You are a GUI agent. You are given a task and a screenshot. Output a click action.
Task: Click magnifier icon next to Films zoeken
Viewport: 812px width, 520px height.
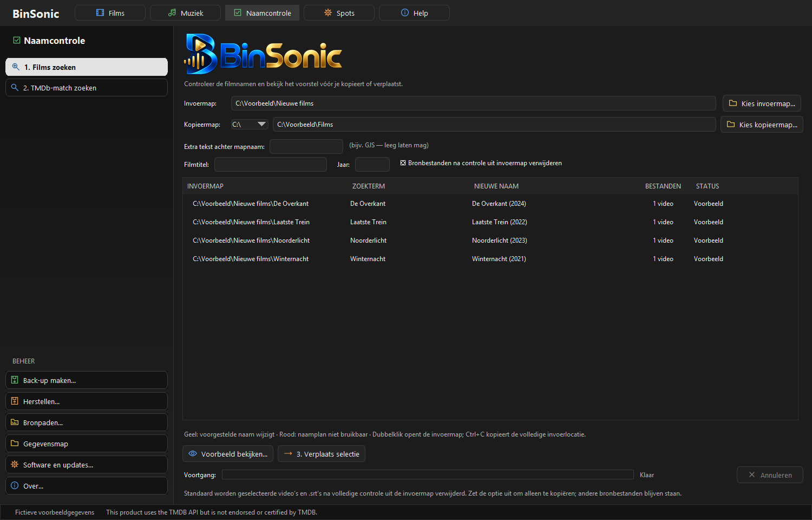16,67
